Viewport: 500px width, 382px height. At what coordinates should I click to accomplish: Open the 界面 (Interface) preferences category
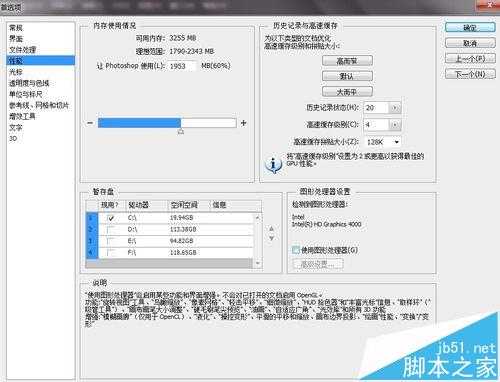click(x=16, y=39)
